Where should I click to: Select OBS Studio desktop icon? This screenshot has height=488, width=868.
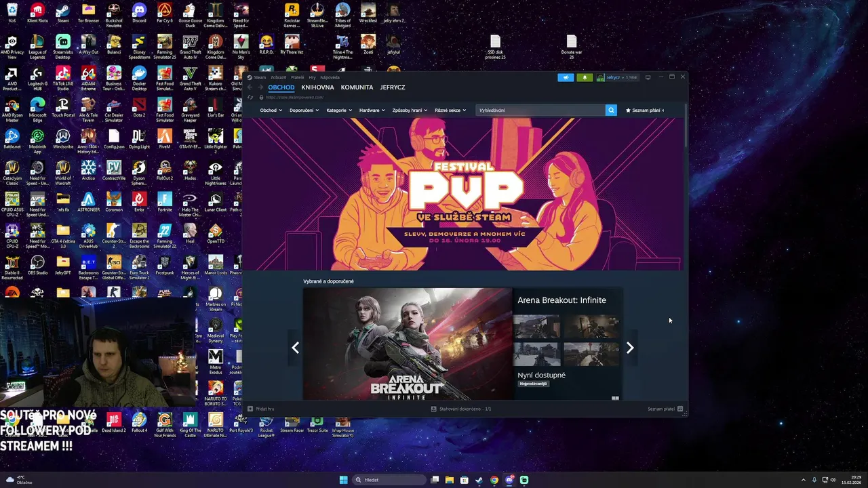pyautogui.click(x=37, y=265)
